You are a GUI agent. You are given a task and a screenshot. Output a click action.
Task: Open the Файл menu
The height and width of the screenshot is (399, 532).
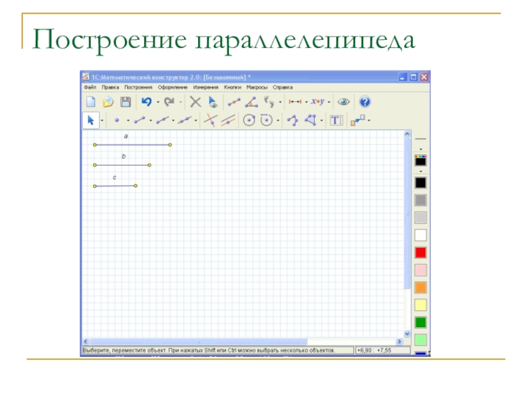point(90,87)
